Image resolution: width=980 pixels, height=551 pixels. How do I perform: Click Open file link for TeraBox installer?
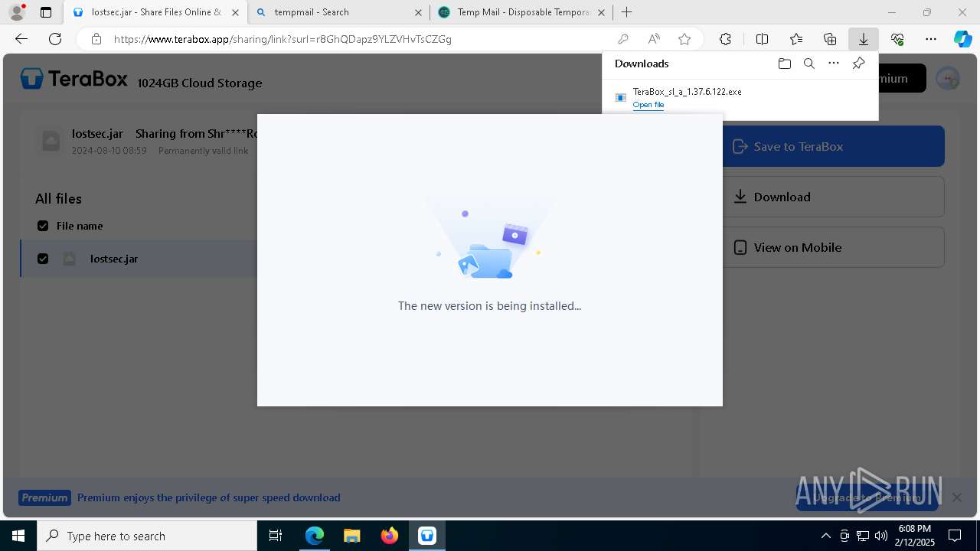(x=648, y=105)
